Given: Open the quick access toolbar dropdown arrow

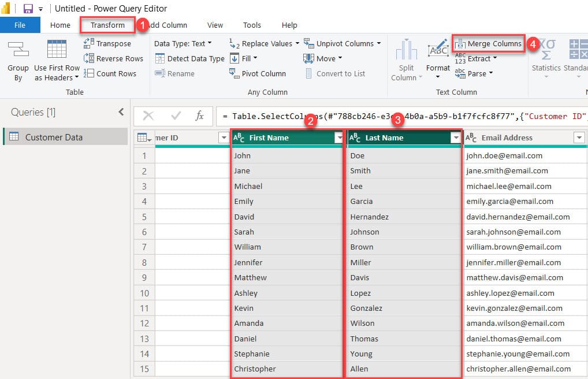Looking at the screenshot, I should (40, 9).
